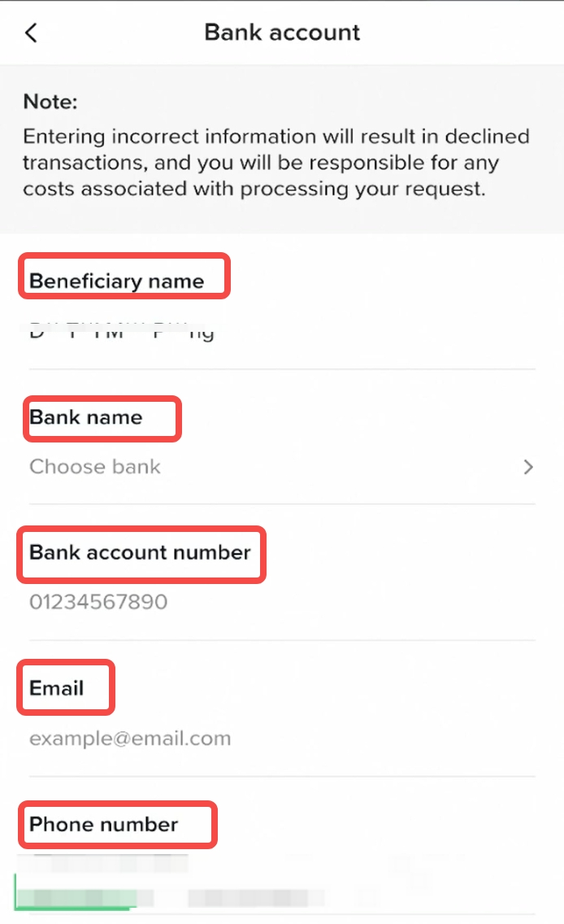Click the Bank name label
The width and height of the screenshot is (564, 924).
pyautogui.click(x=86, y=417)
